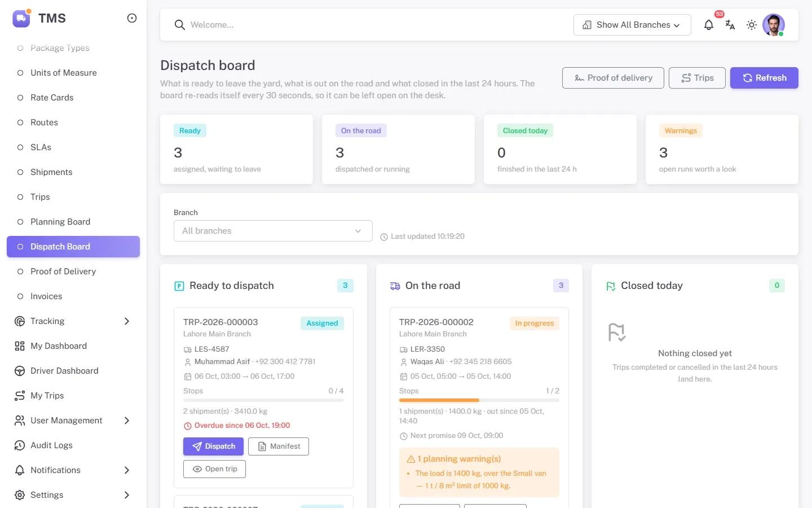The image size is (812, 508).
Task: Open the user profile avatar
Action: [774, 25]
